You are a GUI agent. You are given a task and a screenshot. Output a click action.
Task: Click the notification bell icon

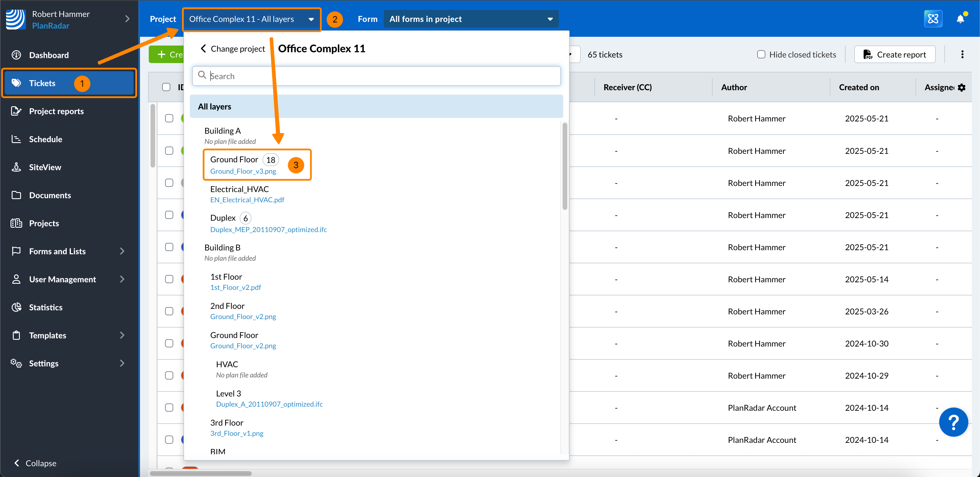pos(960,19)
